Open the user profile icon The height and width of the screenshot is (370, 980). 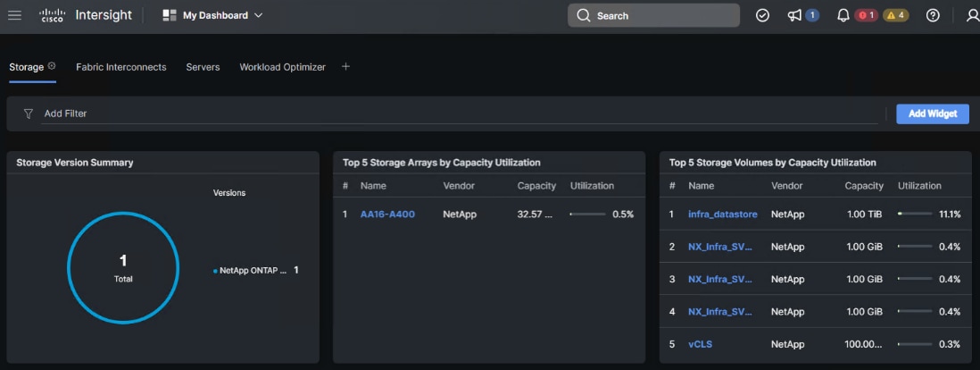972,15
